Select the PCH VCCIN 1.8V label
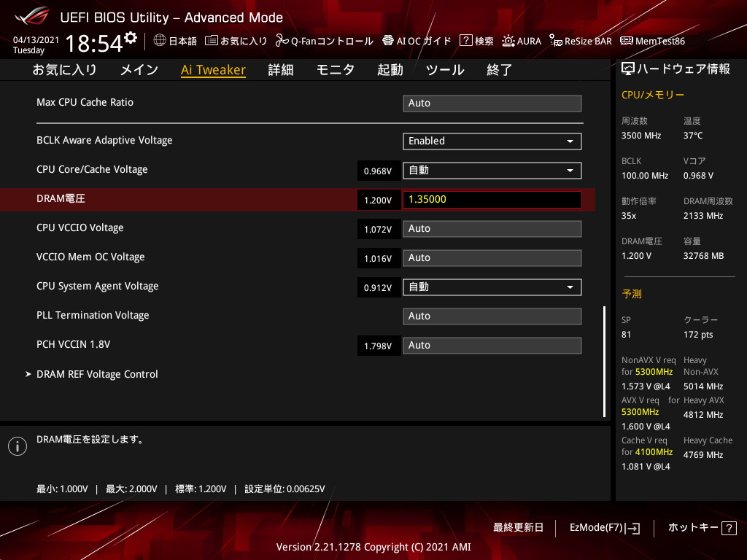The height and width of the screenshot is (560, 747). [73, 344]
